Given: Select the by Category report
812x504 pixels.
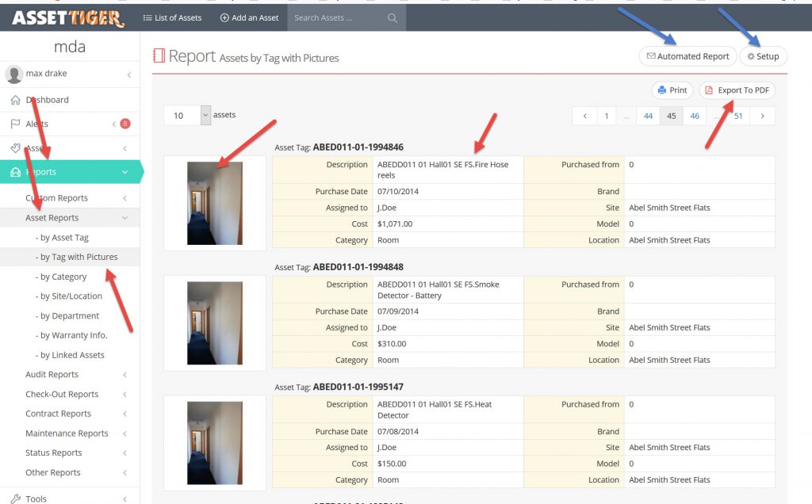Looking at the screenshot, I should tap(63, 277).
